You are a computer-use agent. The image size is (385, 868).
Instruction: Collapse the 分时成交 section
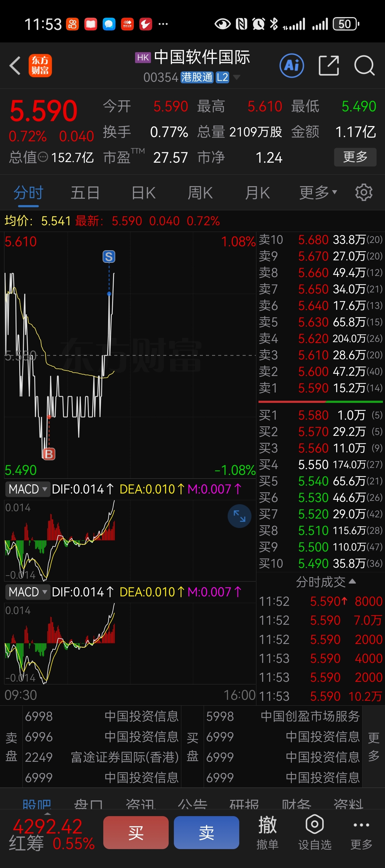coord(325,582)
